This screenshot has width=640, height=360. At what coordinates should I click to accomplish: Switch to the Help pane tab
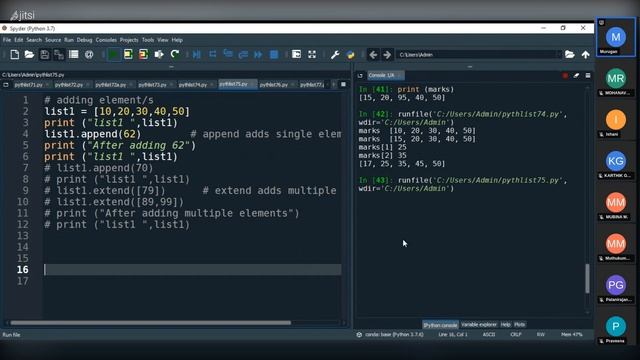505,324
